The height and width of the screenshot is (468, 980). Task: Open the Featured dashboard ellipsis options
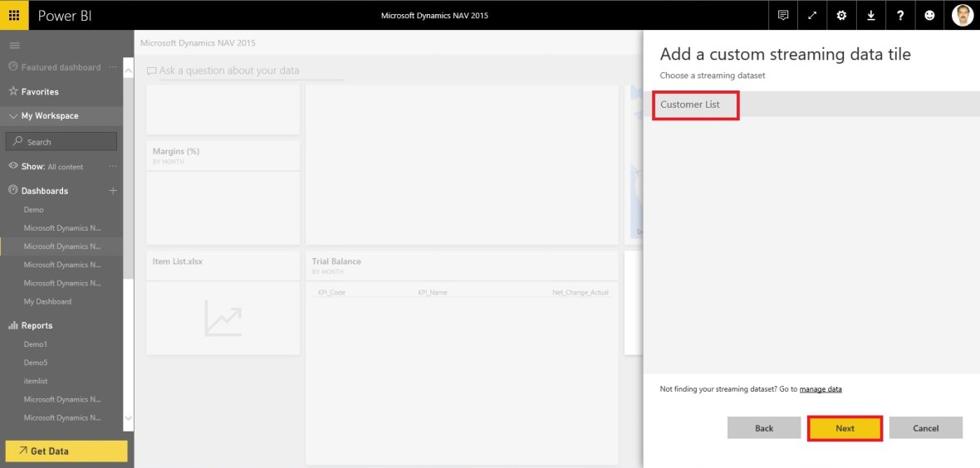click(113, 67)
